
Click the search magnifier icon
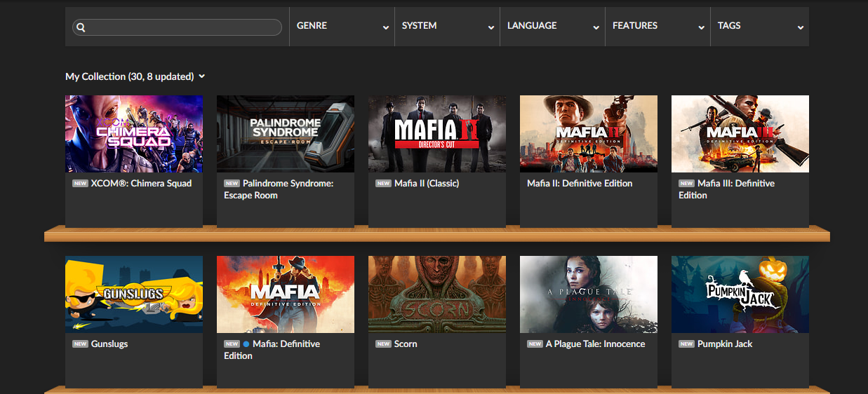[81, 27]
